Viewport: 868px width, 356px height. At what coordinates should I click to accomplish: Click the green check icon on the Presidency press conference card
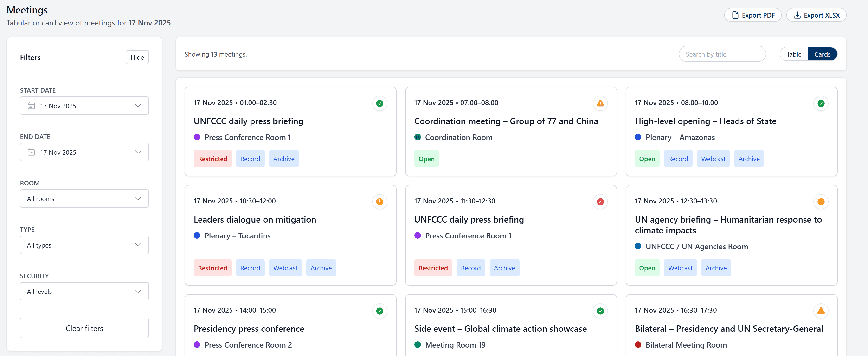tap(379, 311)
